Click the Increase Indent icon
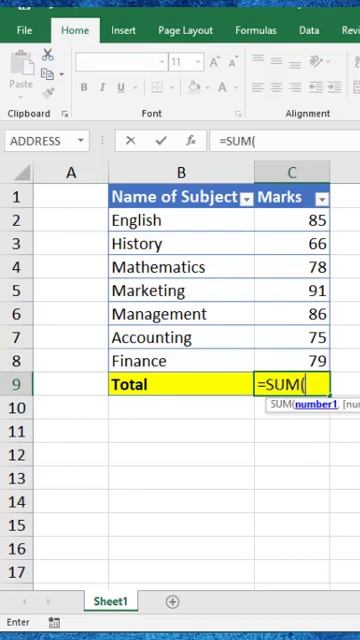The image size is (360, 640). (335, 87)
